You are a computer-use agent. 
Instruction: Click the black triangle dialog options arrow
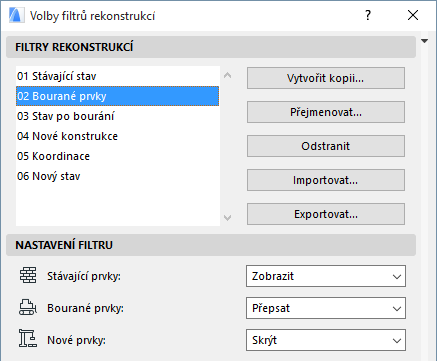click(x=424, y=41)
